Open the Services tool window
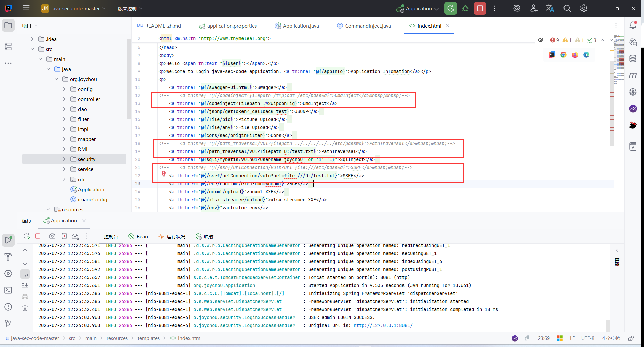The image size is (644, 347). click(8, 274)
